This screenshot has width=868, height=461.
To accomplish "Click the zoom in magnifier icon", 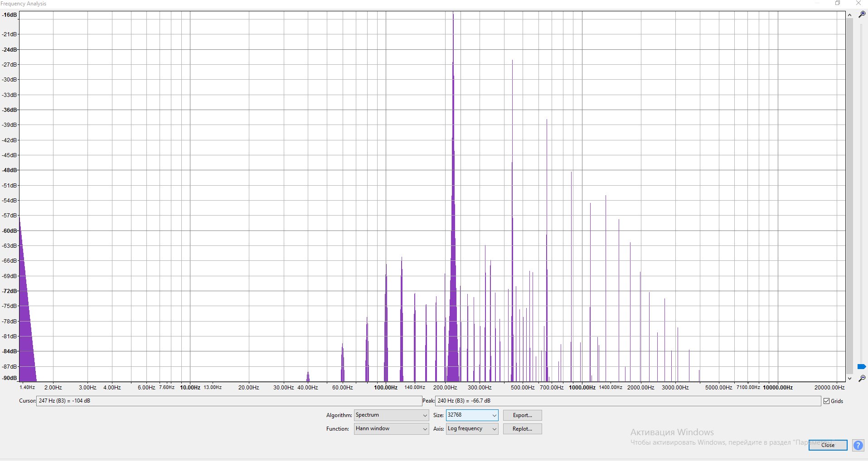I will click(862, 14).
